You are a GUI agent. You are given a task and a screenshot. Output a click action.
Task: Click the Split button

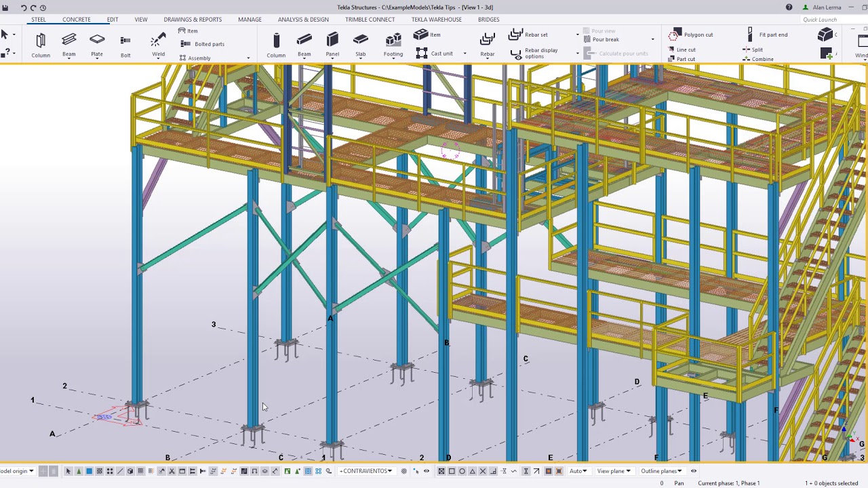tap(753, 49)
